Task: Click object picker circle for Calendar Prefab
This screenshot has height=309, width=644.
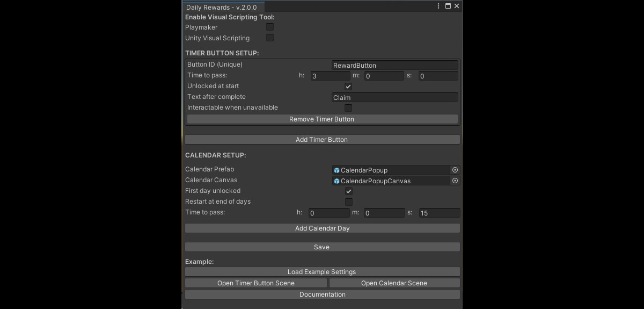Action: click(x=455, y=170)
